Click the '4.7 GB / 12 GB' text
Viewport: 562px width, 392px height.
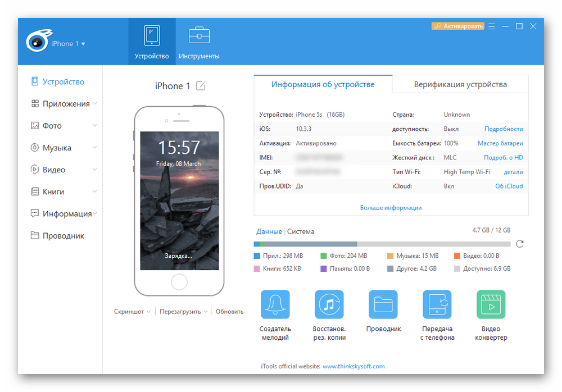click(x=491, y=230)
